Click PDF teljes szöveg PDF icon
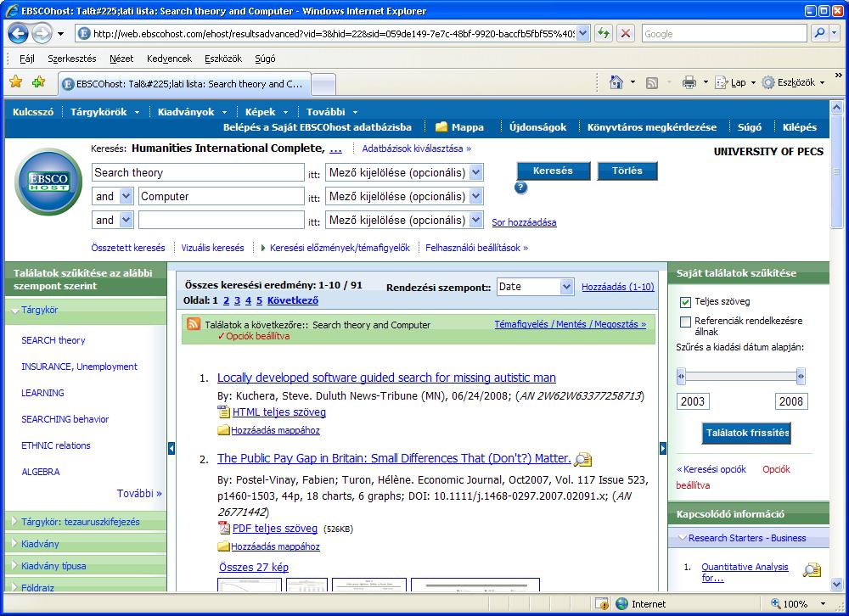The width and height of the screenshot is (849, 616). coord(223,528)
